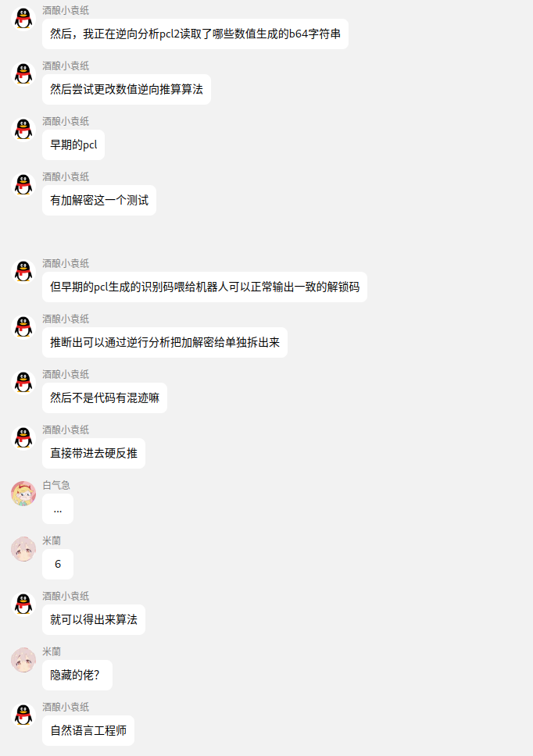Click 酒酿小袁纸 name above 自然语言工程师
Viewport: 533px width, 756px height.
point(66,707)
